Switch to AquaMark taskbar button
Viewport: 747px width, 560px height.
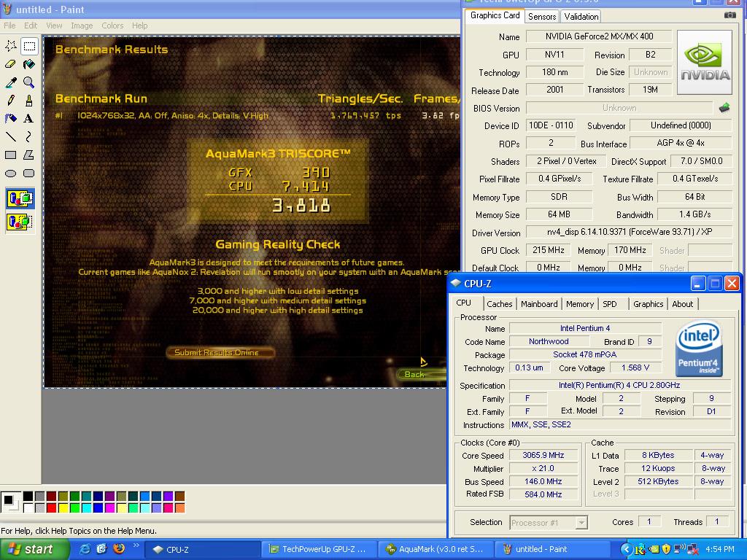436,550
